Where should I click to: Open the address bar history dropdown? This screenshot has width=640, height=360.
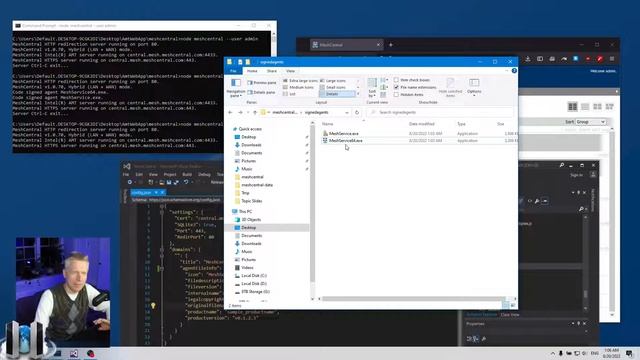click(x=347, y=112)
